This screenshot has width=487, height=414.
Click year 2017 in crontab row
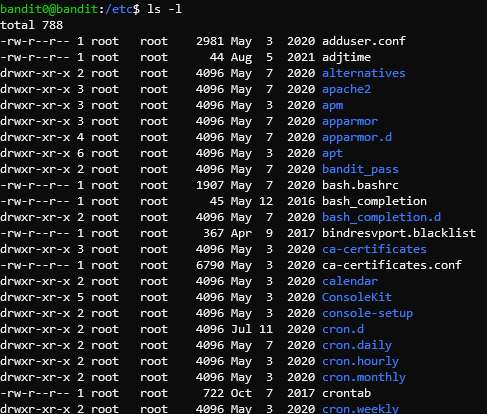pos(301,393)
